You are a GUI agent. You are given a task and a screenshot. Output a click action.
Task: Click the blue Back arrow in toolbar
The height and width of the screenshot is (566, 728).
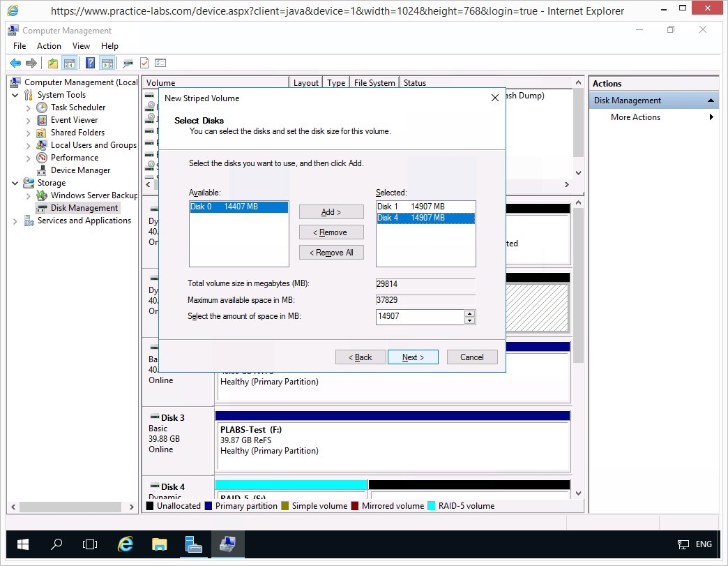[15, 63]
